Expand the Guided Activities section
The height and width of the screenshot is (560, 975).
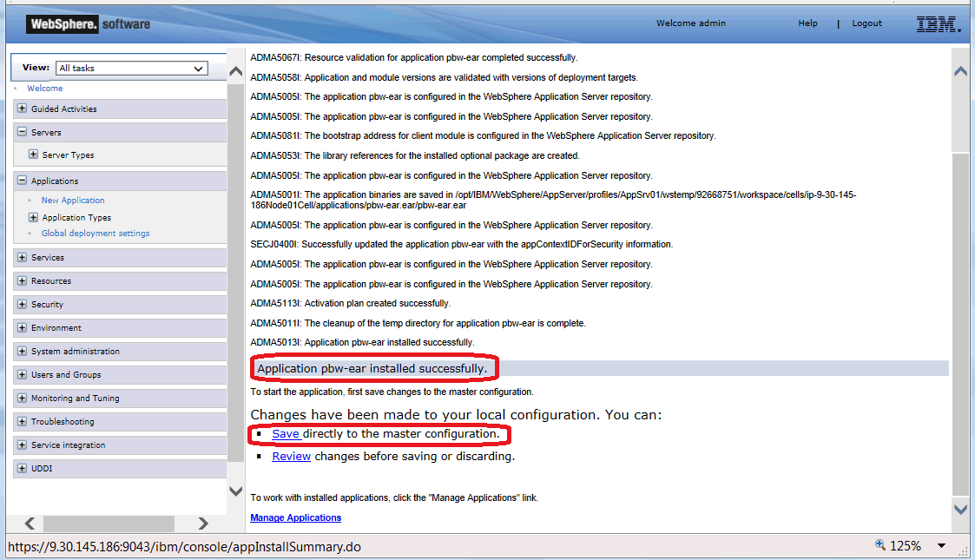23,109
